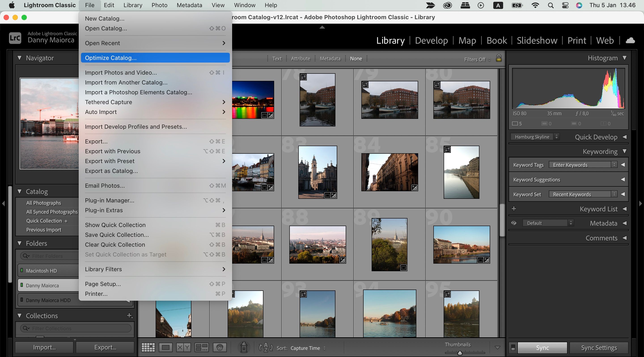The height and width of the screenshot is (357, 644).
Task: Click the cloud sync status icon
Action: coord(630,40)
